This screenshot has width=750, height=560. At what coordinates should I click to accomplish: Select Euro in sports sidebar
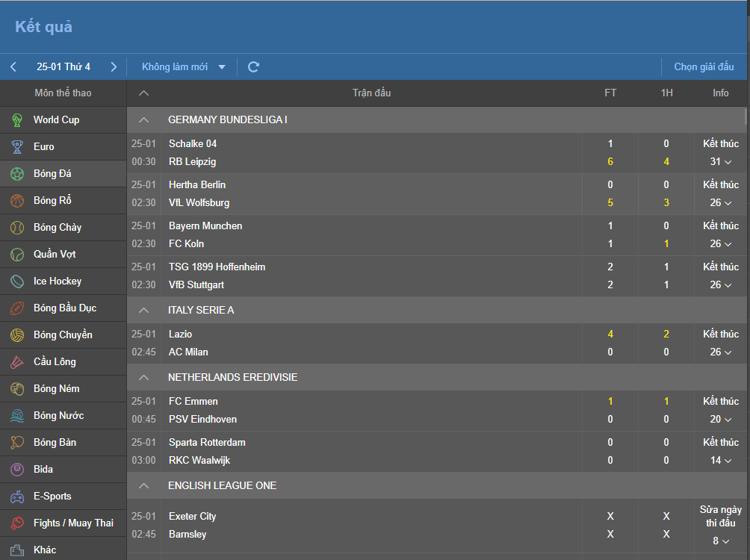(63, 147)
